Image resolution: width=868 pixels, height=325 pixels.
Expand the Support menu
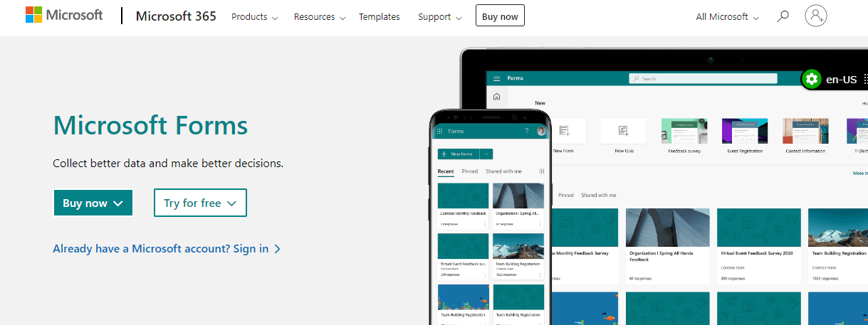439,16
